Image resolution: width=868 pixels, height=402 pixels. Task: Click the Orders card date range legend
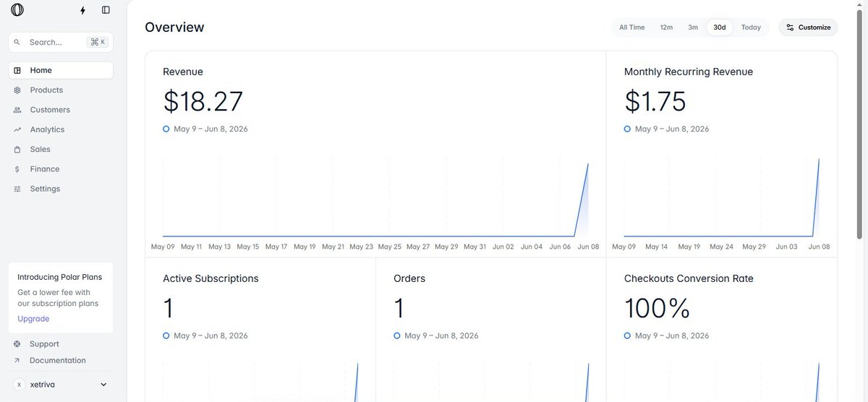coord(436,335)
